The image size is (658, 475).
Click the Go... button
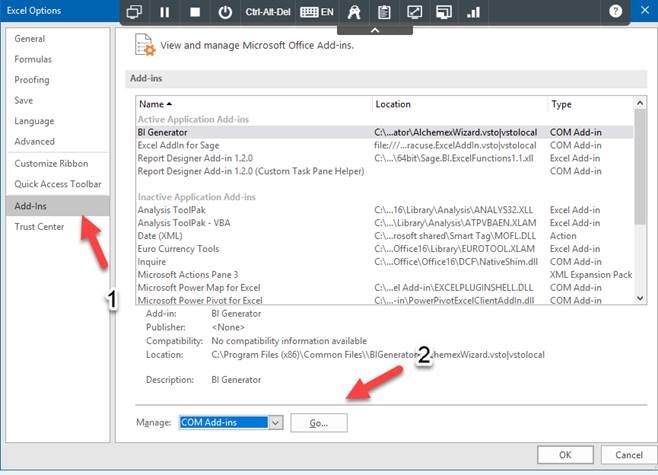click(319, 423)
